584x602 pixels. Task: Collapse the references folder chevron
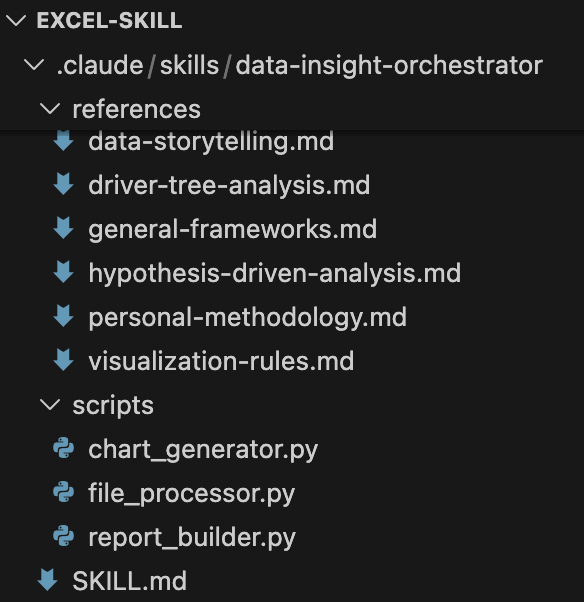(50, 109)
